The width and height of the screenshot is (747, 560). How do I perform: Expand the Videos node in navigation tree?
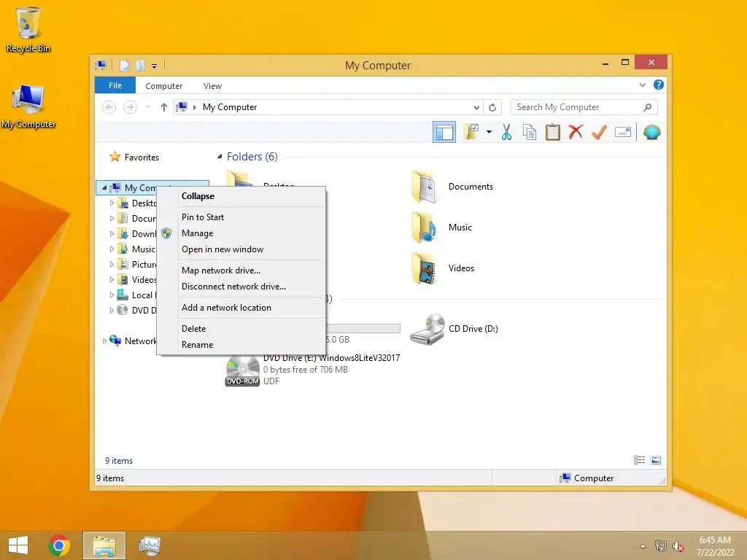coord(112,279)
